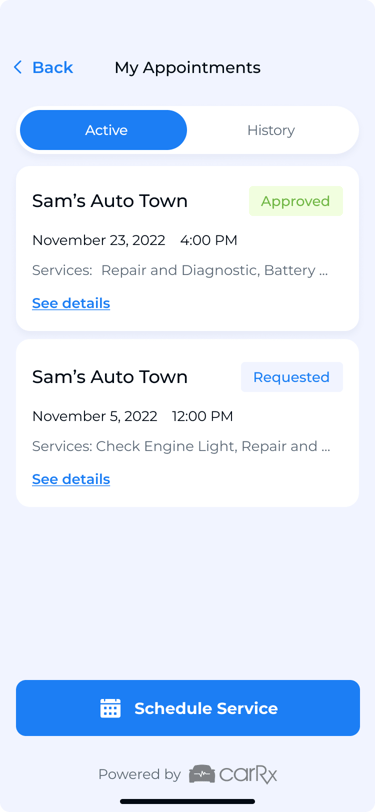Click the November 23, 2022 date text
This screenshot has height=812, width=375.
click(x=99, y=240)
